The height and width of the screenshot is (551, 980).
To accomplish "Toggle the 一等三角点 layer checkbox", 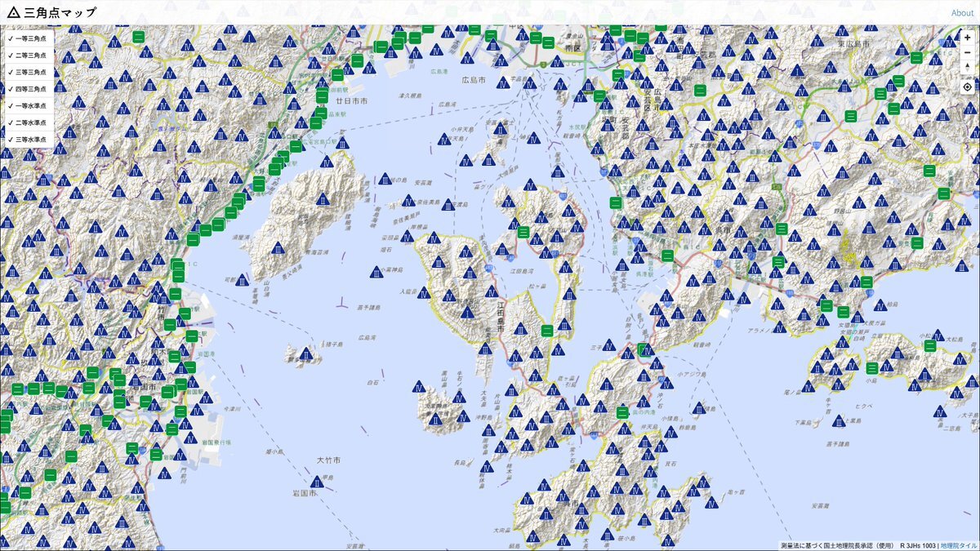I will pyautogui.click(x=28, y=38).
